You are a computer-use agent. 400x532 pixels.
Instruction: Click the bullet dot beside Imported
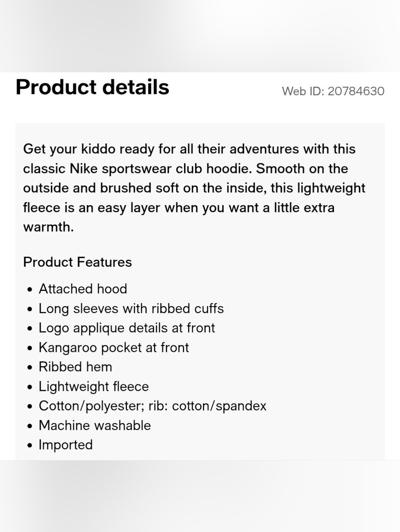click(30, 446)
